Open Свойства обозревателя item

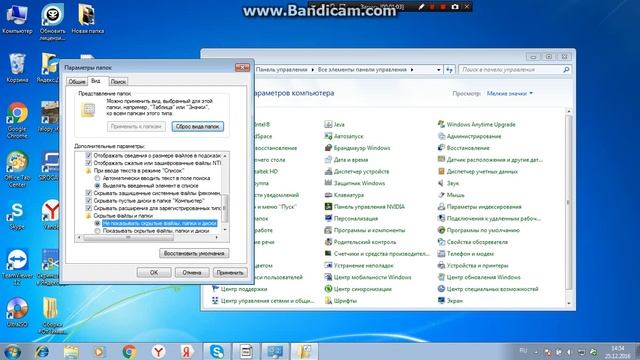coord(473,242)
